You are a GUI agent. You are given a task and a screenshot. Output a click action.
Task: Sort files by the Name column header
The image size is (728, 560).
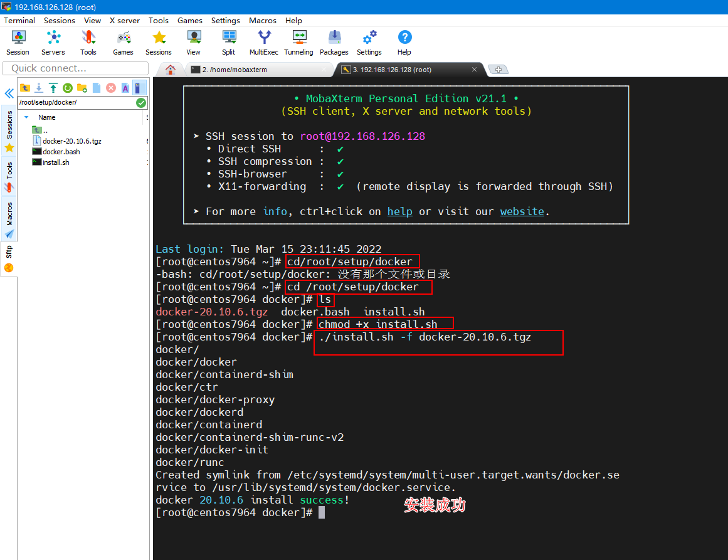(46, 117)
